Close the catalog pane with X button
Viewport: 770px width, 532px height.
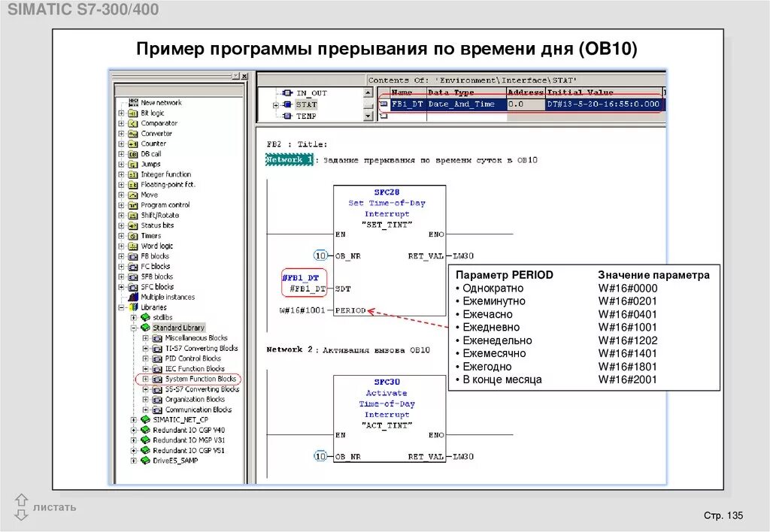(x=244, y=76)
